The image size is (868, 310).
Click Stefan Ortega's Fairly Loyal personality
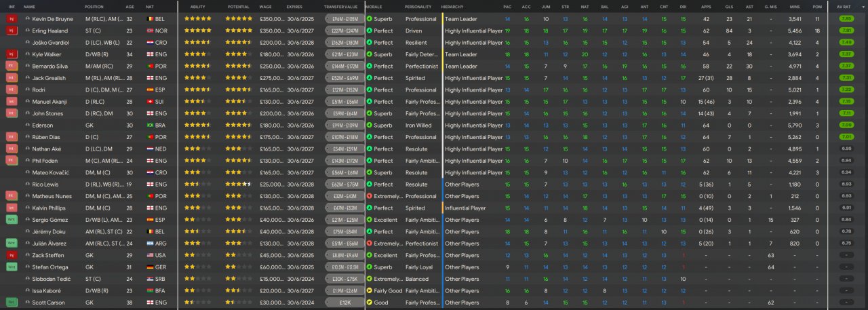coord(420,267)
